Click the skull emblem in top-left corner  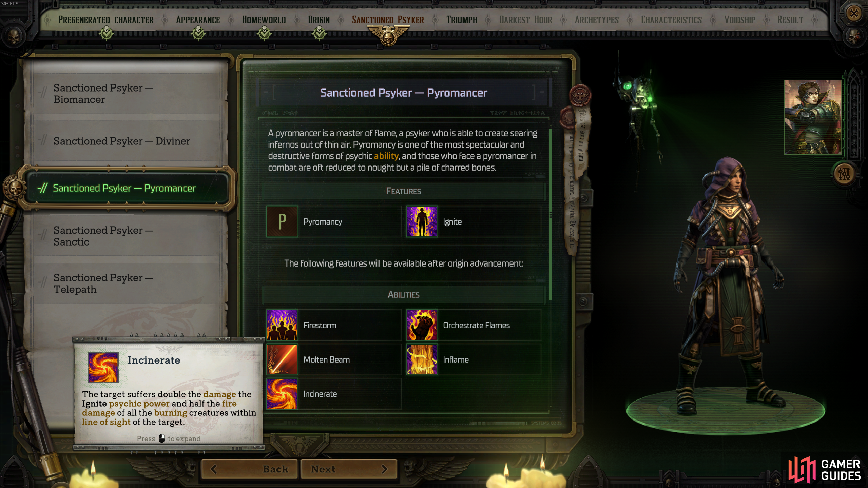click(14, 37)
